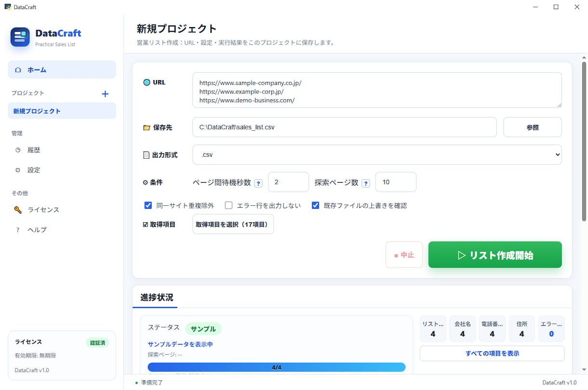Click the 電話番... count card
This screenshot has width=588, height=390.
click(x=492, y=329)
